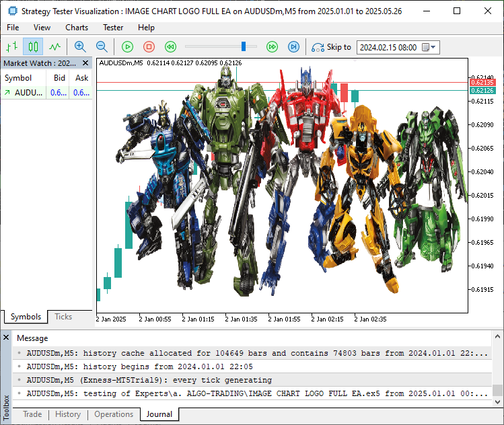The height and width of the screenshot is (425, 504).
Task: Open the Operations tab in Toolbox
Action: point(114,414)
